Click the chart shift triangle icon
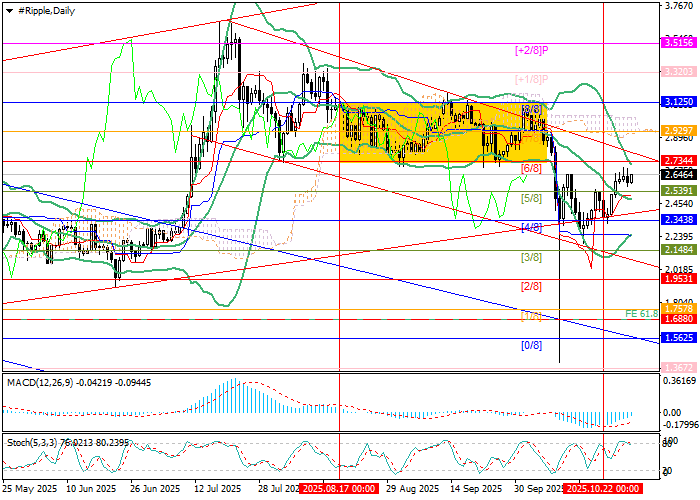Viewport: 700px width, 500px height. coord(6,9)
